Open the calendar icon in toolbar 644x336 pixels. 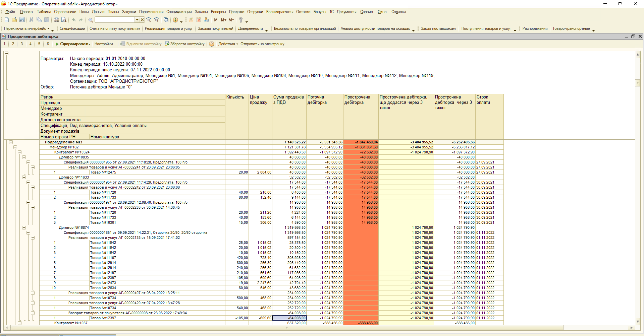[199, 20]
